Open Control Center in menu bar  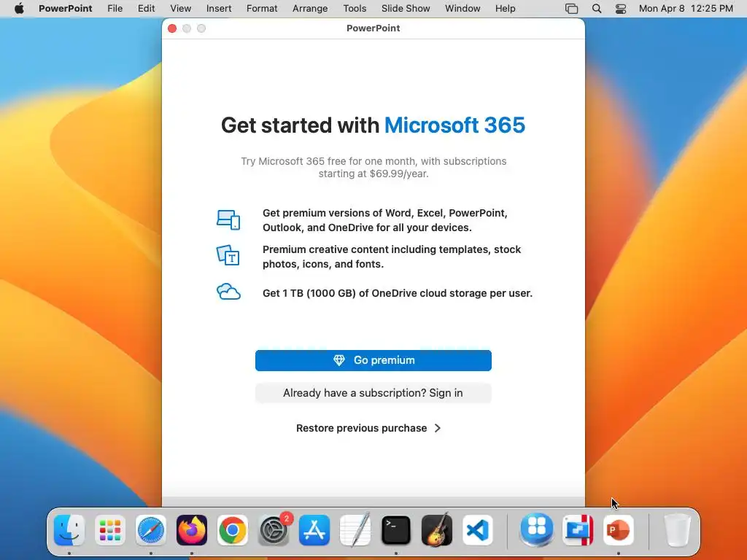click(x=621, y=9)
